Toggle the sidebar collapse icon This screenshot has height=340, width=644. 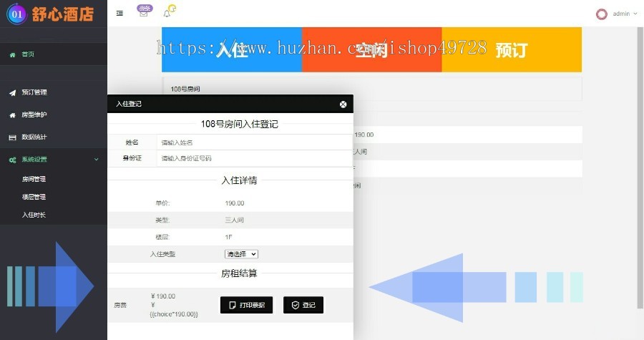pos(119,14)
